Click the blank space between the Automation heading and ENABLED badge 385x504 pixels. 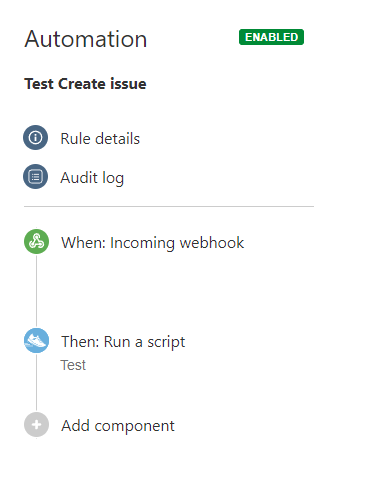click(193, 38)
